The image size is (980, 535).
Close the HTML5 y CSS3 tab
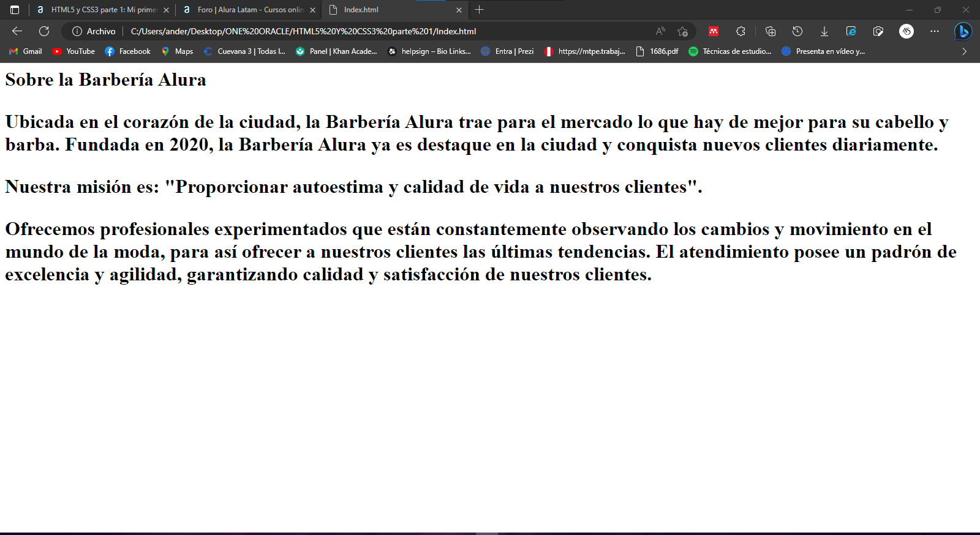coord(166,10)
